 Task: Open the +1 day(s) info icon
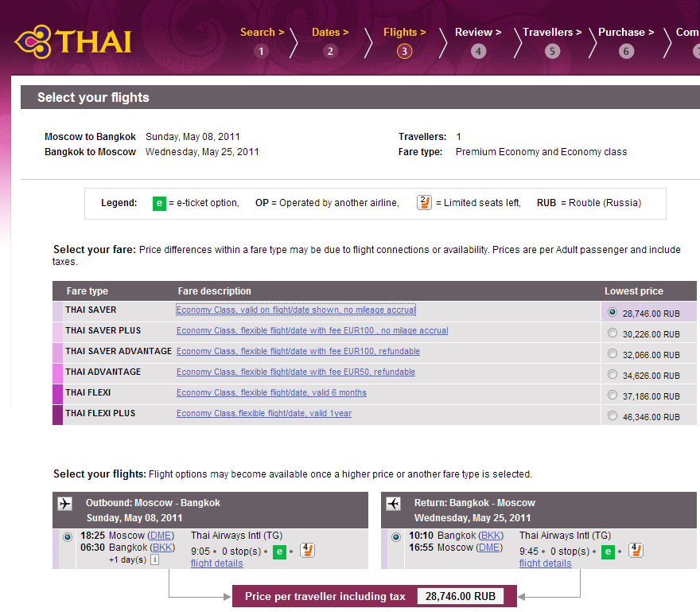(154, 559)
